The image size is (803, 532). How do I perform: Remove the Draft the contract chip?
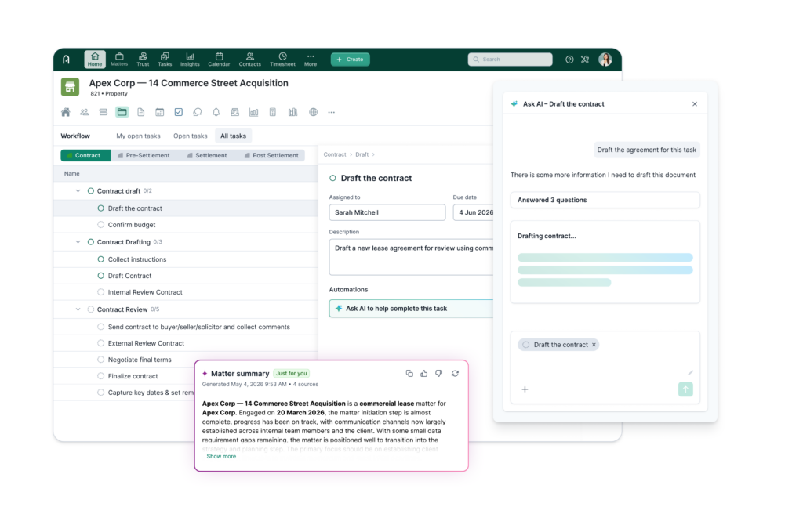pyautogui.click(x=594, y=345)
